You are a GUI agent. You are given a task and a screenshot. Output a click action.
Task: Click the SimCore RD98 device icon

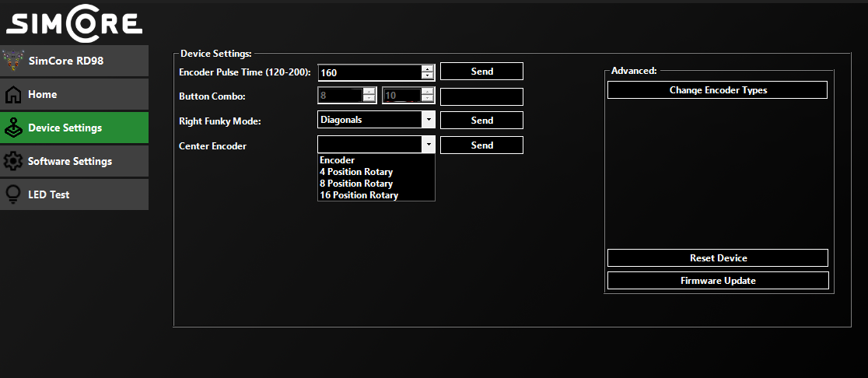coord(13,61)
